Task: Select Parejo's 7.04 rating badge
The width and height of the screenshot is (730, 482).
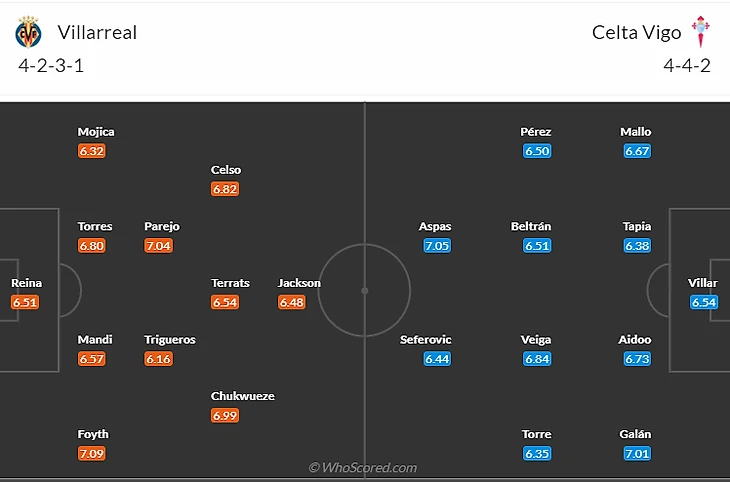Action: pos(159,245)
